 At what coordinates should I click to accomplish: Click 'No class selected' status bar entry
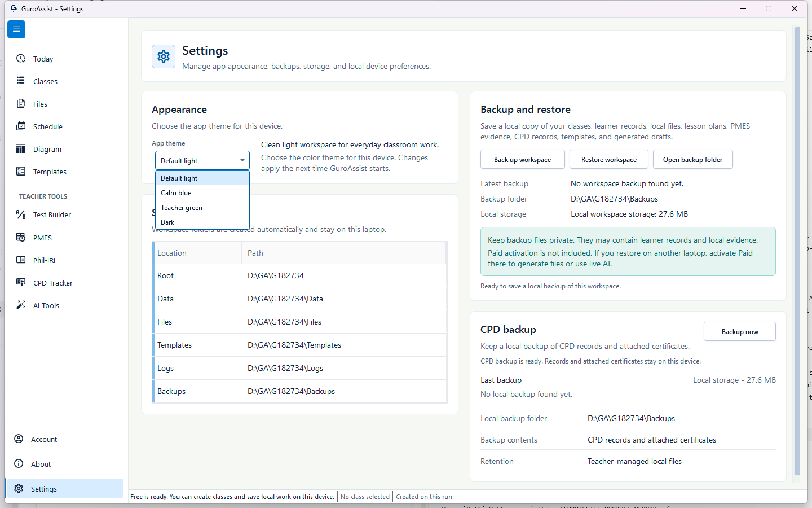365,497
